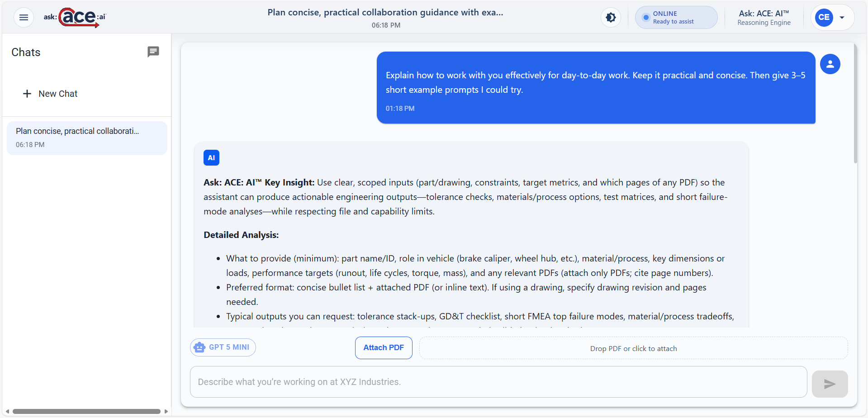Open the GPT 5 MINI model selector
Viewport: 868px width, 418px height.
pyautogui.click(x=223, y=347)
